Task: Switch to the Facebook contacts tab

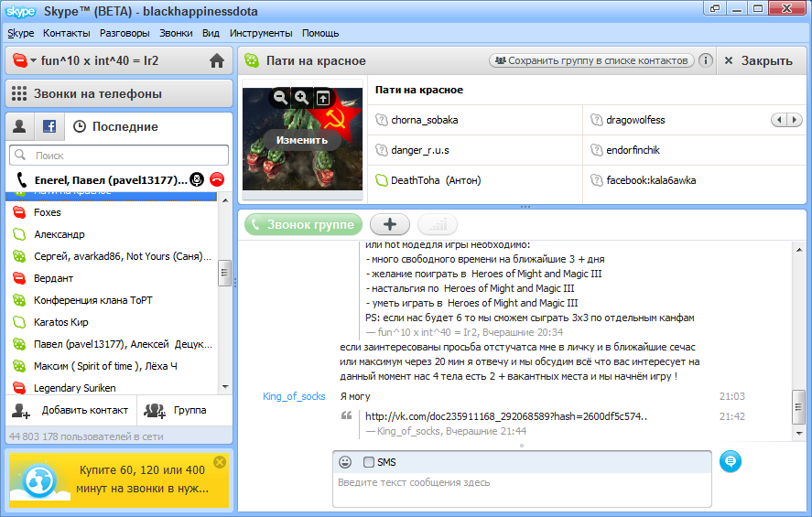Action: coord(49,126)
